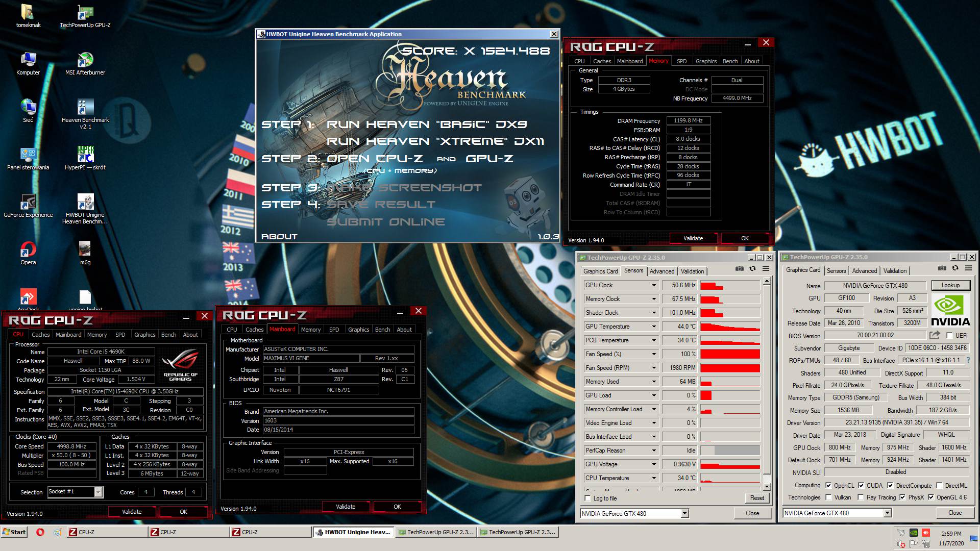Image resolution: width=980 pixels, height=551 pixels.
Task: Open the Opera browser desktop icon
Action: point(28,249)
